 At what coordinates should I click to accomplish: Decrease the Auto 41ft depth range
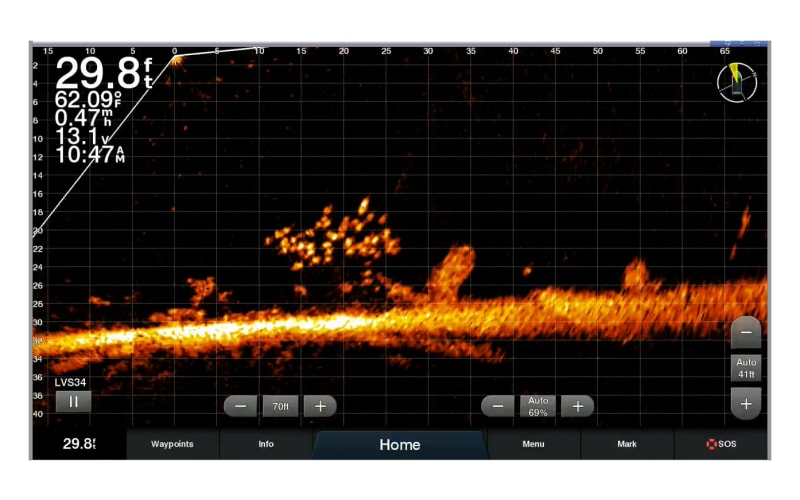pyautogui.click(x=746, y=333)
